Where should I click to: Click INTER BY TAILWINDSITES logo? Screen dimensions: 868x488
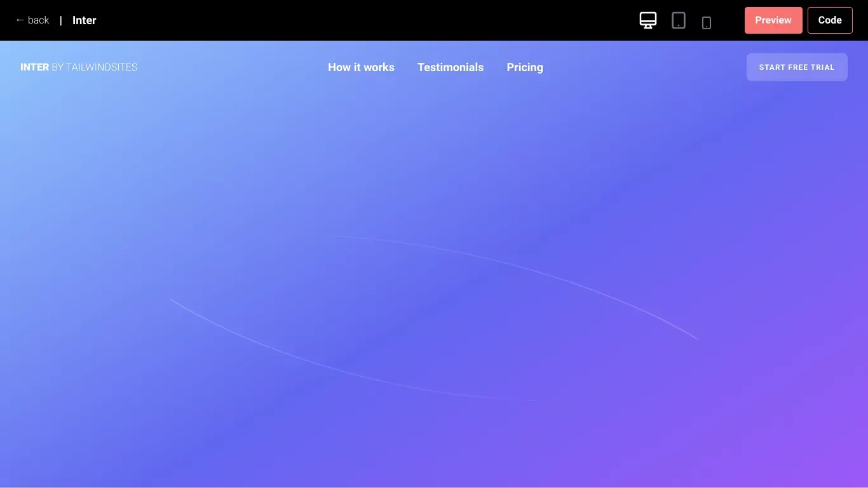coord(79,67)
